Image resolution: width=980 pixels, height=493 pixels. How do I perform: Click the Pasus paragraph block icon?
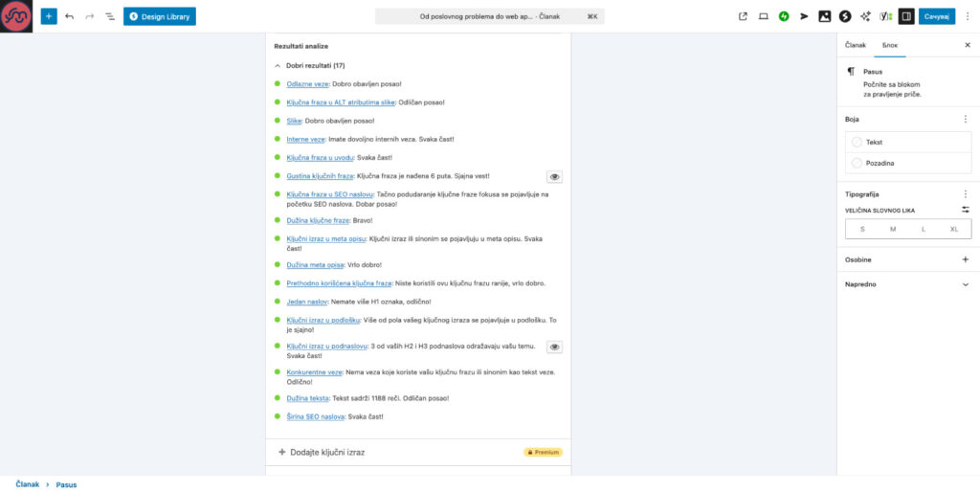click(x=851, y=72)
